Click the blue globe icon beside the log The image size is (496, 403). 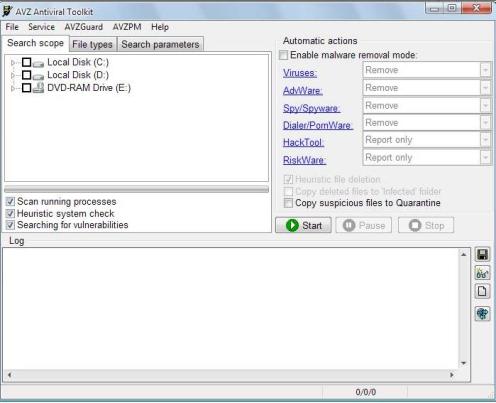(x=482, y=314)
